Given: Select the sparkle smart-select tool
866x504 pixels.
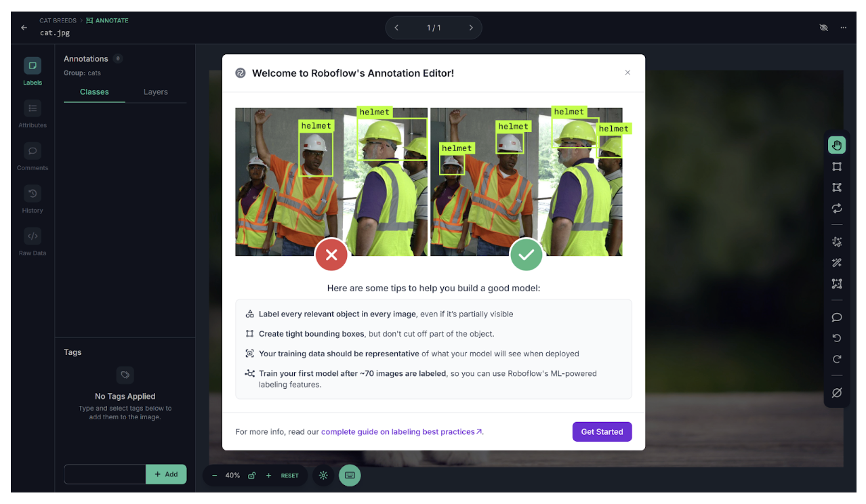Looking at the screenshot, I should point(837,242).
